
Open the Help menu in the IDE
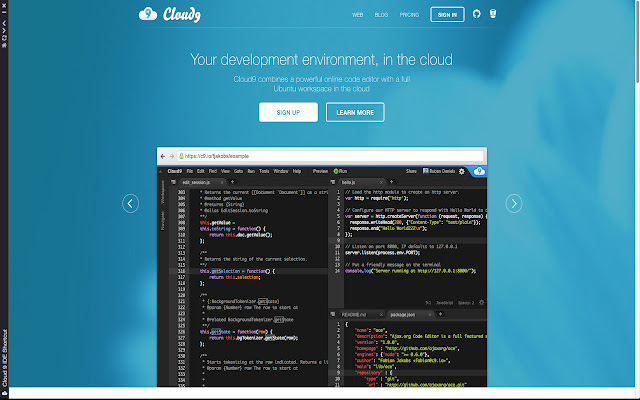(297, 171)
